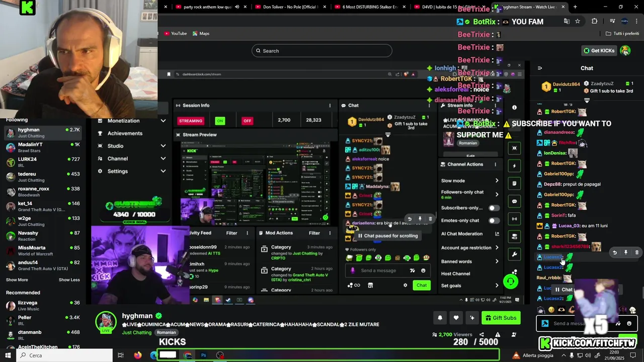Delete the hovered Lucasx2 chat message
This screenshot has height=362, width=644.
pyautogui.click(x=636, y=252)
